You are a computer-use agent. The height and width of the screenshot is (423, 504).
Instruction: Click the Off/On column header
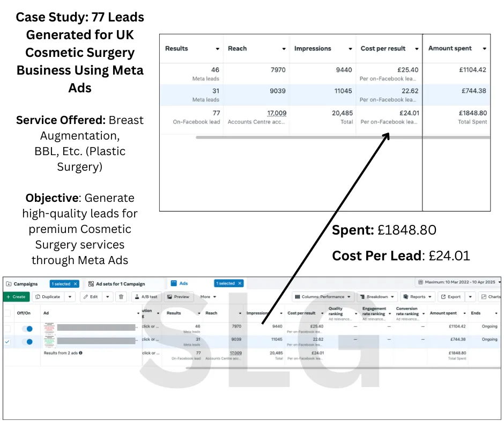coord(24,313)
